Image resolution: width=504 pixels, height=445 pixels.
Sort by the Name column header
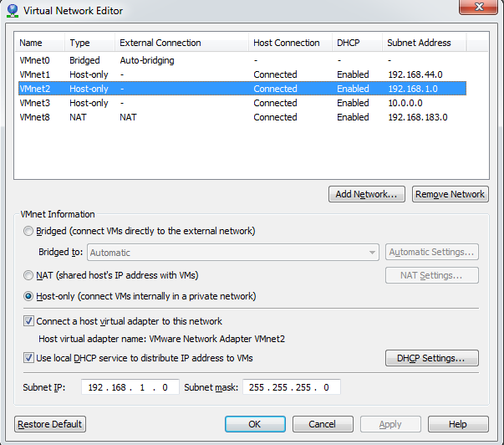(39, 43)
